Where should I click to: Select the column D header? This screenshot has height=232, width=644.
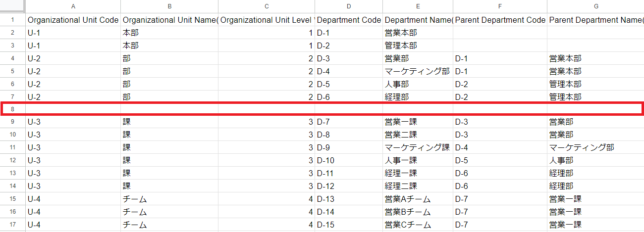click(349, 6)
